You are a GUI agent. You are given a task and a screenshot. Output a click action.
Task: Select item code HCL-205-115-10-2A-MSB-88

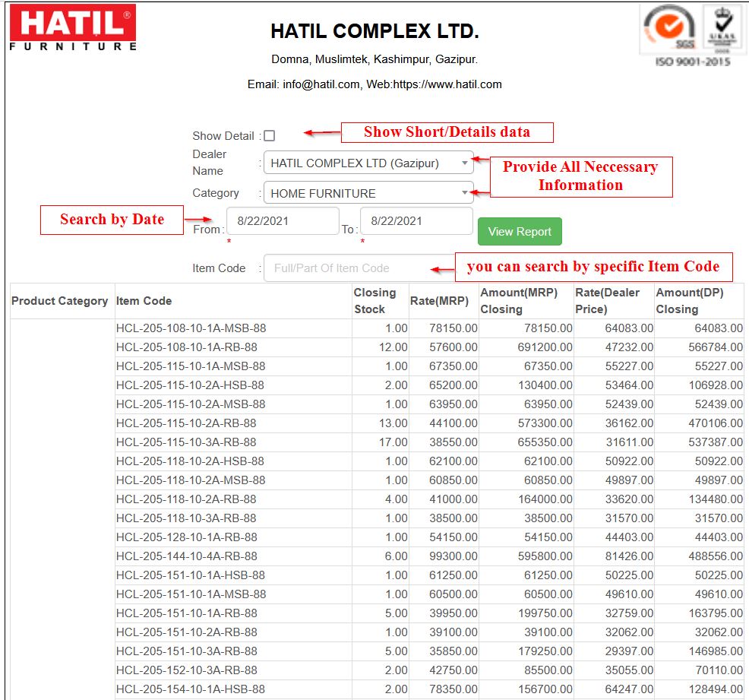click(191, 404)
